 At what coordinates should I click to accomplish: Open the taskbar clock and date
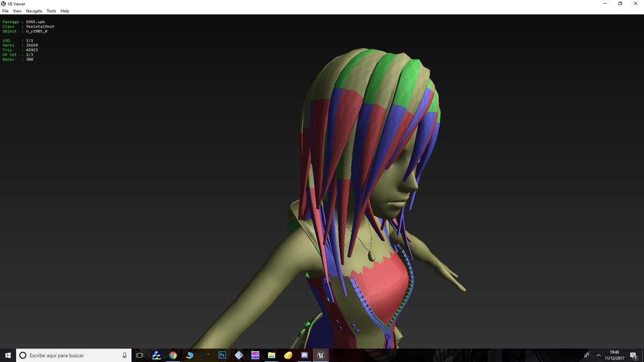614,355
